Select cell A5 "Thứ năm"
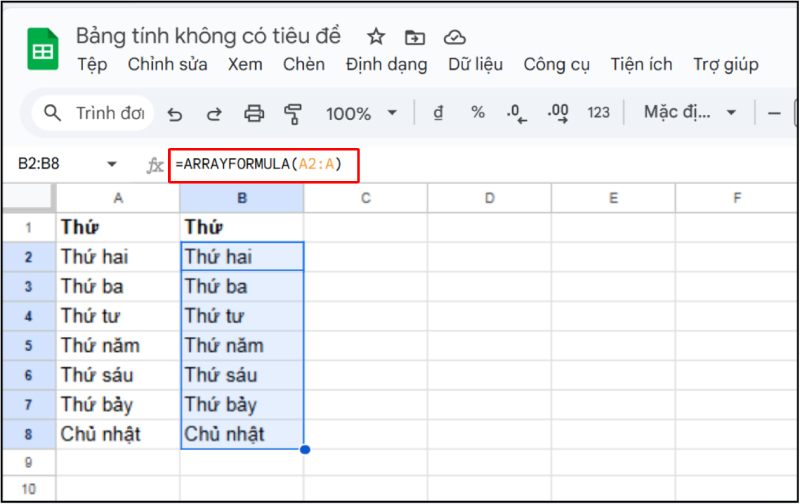This screenshot has height=504, width=800. pyautogui.click(x=118, y=346)
